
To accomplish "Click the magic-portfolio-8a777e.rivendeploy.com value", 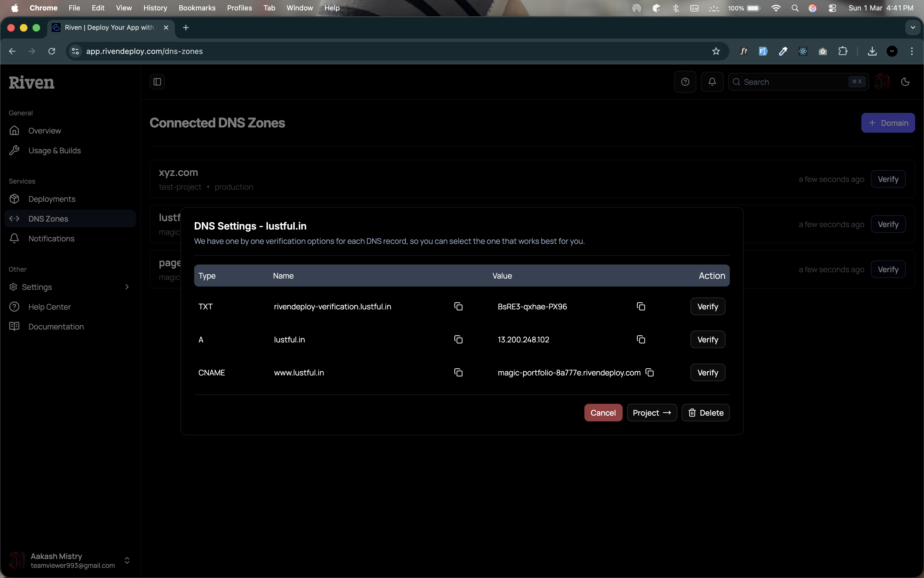I will pos(569,373).
